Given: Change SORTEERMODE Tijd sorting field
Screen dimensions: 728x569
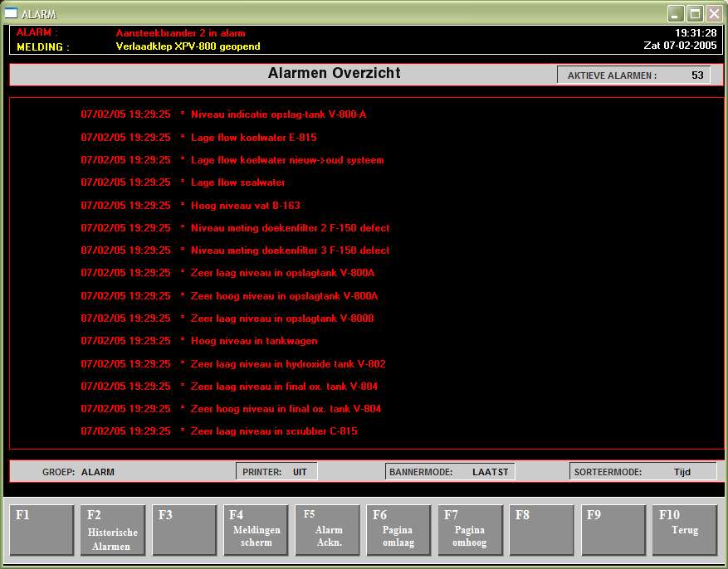Looking at the screenshot, I should click(x=642, y=472).
